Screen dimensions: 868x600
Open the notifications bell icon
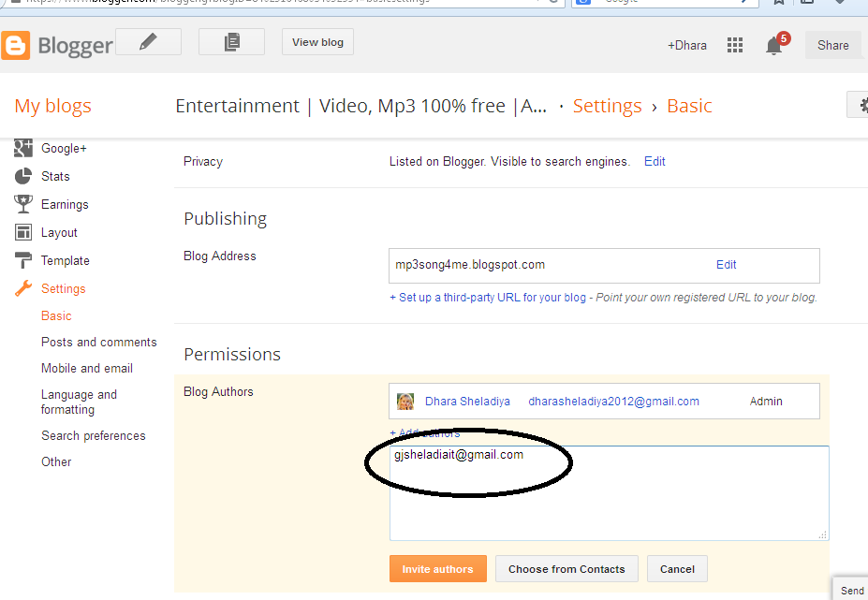pyautogui.click(x=773, y=46)
